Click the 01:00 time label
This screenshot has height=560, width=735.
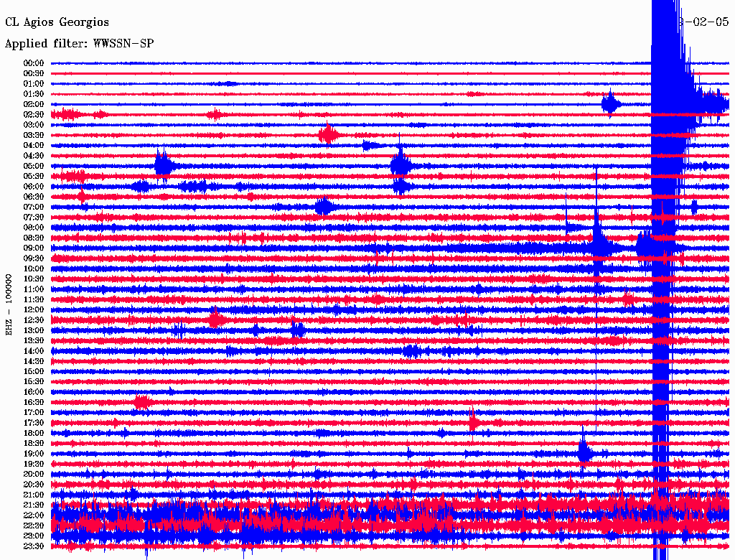tap(34, 84)
